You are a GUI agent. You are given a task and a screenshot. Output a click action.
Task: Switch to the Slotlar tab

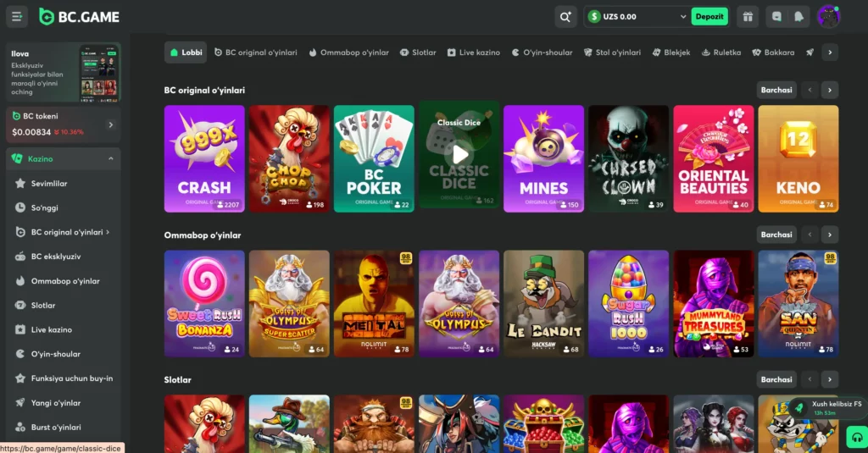click(418, 52)
